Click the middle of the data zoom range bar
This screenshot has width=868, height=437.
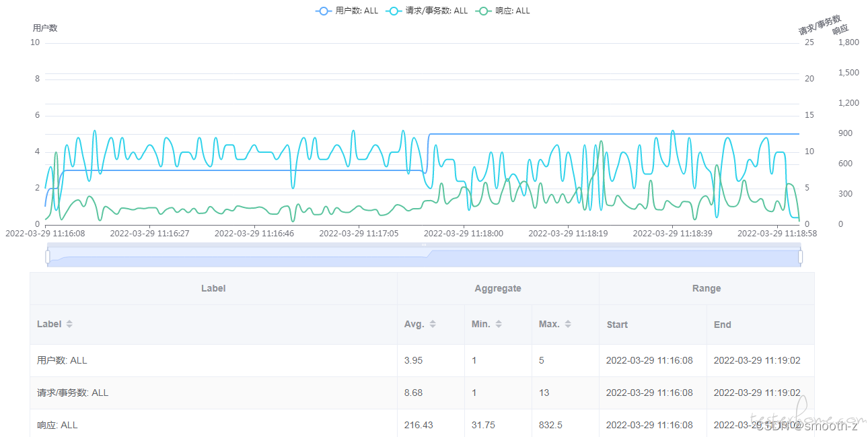[424, 257]
